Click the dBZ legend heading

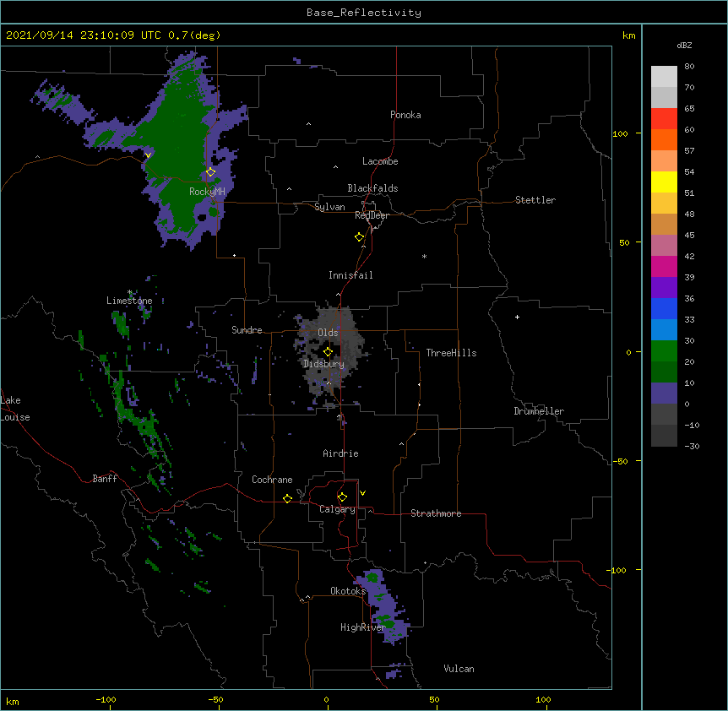(x=684, y=45)
